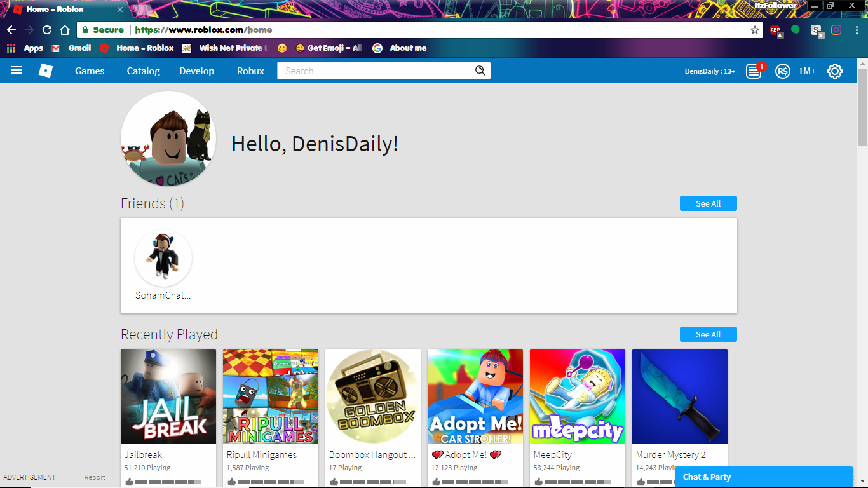Click the S extension icon
Image resolution: width=868 pixels, height=488 pixels.
817,30
